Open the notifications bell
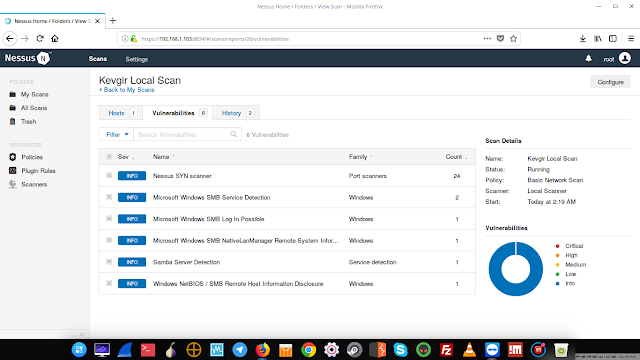This screenshot has height=360, width=640. [x=588, y=58]
